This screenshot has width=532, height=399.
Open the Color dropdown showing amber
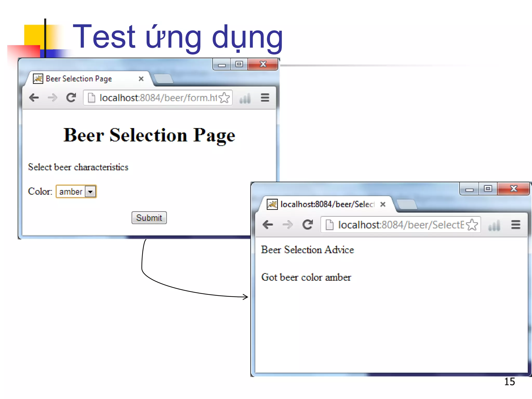click(76, 191)
